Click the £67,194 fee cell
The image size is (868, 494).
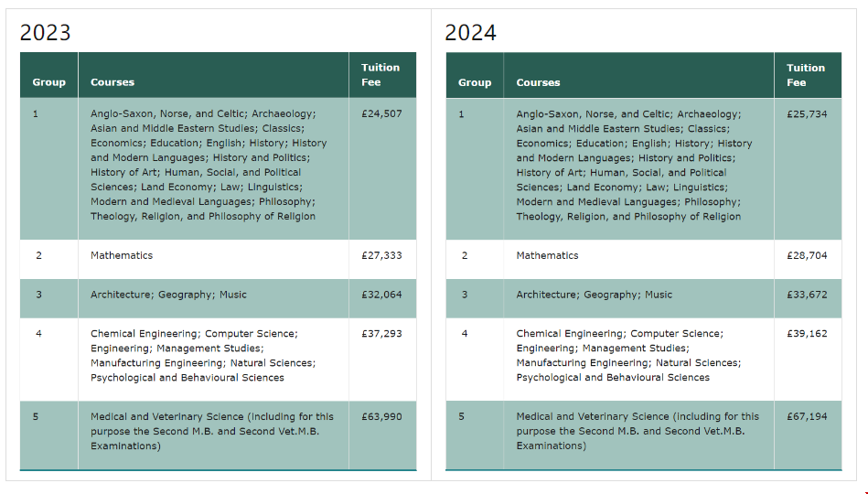click(807, 416)
